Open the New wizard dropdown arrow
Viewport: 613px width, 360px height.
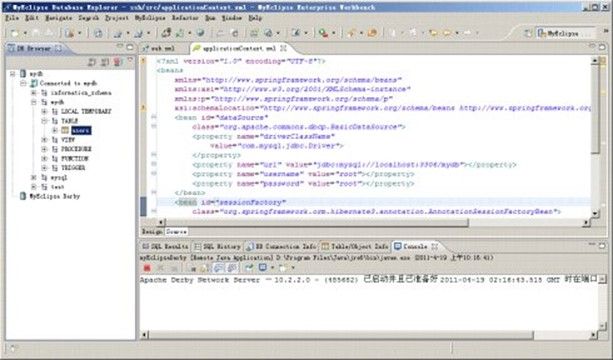point(25,34)
